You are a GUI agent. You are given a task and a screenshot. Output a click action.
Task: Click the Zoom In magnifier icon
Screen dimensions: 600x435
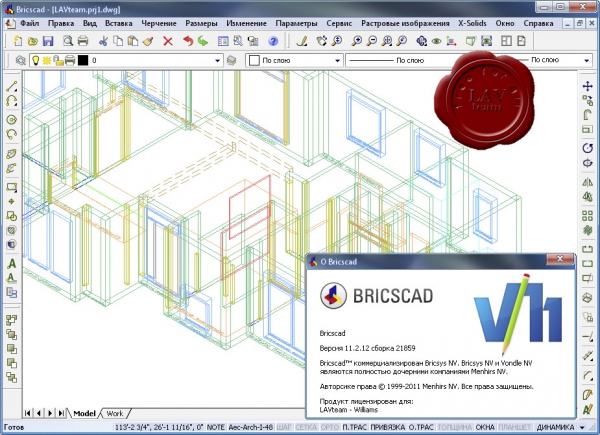[x=357, y=41]
